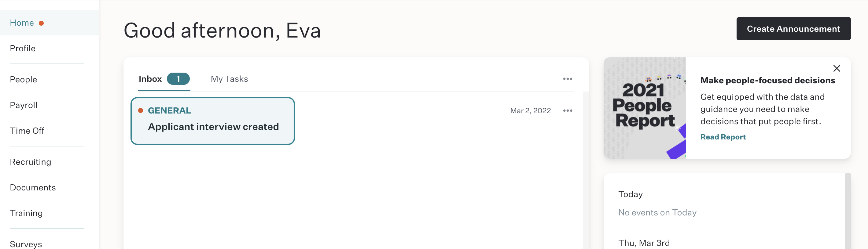The image size is (868, 249).
Task: Click the unread dot on the GENERAL message
Action: point(141,111)
